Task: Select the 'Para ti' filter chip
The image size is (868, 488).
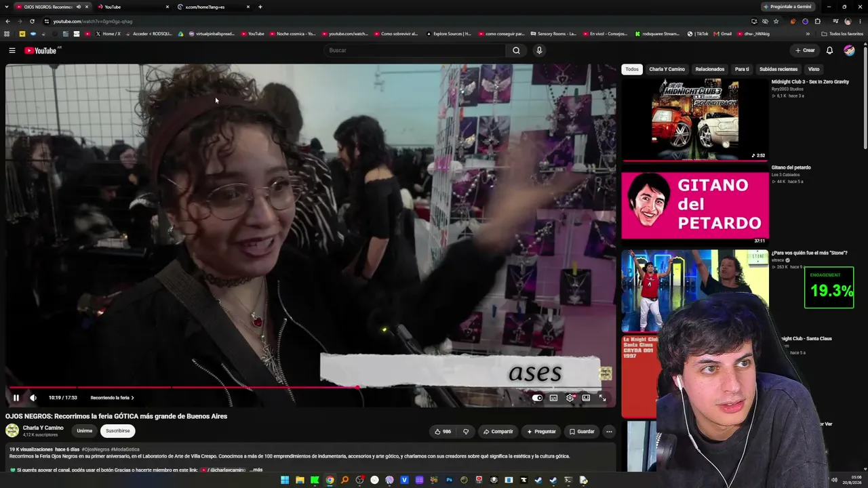Action: tap(743, 69)
